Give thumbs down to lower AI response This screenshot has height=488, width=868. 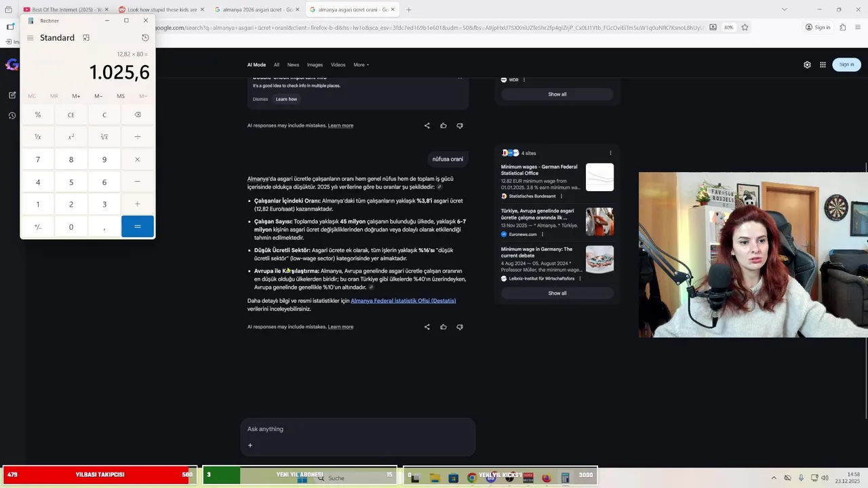[460, 327]
